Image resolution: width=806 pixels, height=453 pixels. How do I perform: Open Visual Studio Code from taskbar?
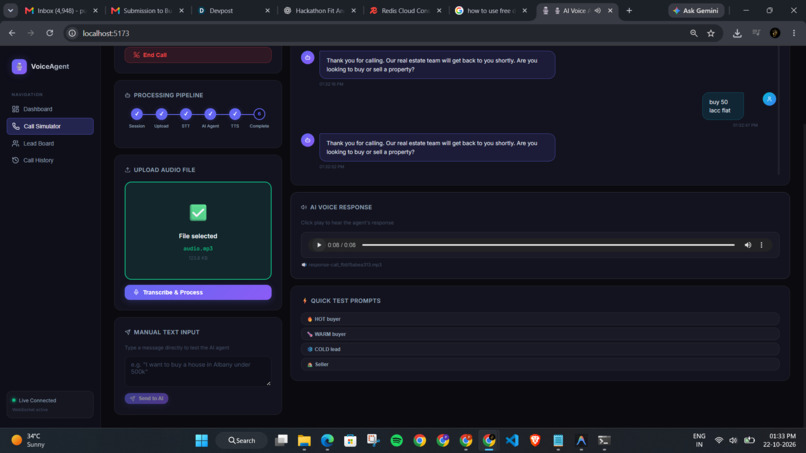(x=512, y=441)
